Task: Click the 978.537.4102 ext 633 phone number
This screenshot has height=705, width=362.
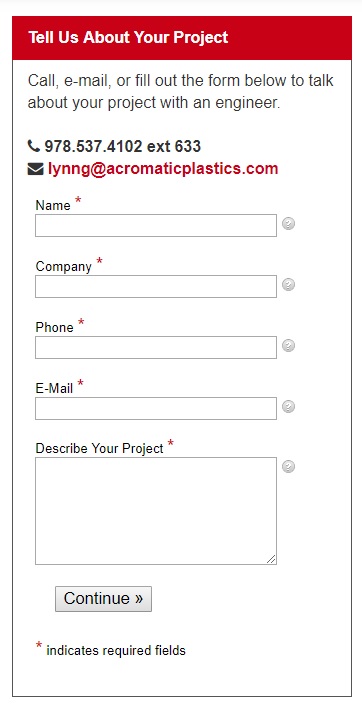Action: [122, 146]
